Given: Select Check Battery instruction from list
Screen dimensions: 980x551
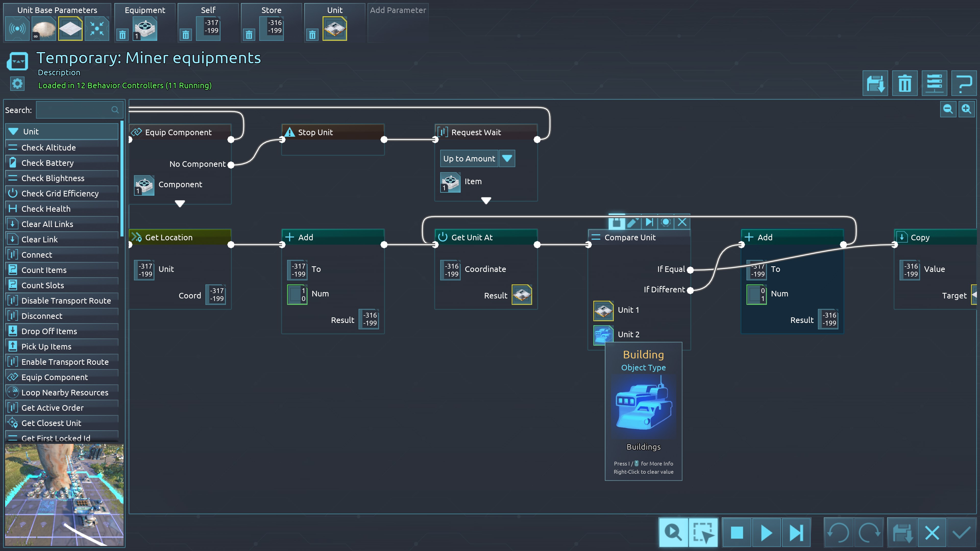Looking at the screenshot, I should click(47, 163).
